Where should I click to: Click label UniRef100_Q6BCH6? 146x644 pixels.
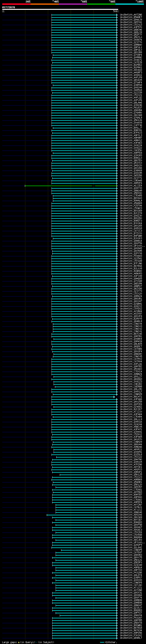[131, 30]
